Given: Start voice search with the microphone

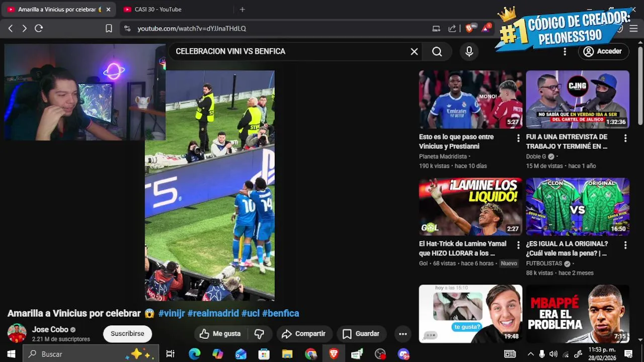Looking at the screenshot, I should (469, 51).
